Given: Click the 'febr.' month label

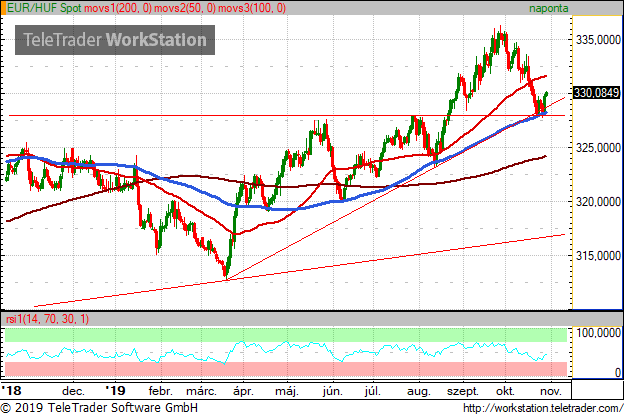Looking at the screenshot, I should click(x=160, y=391).
